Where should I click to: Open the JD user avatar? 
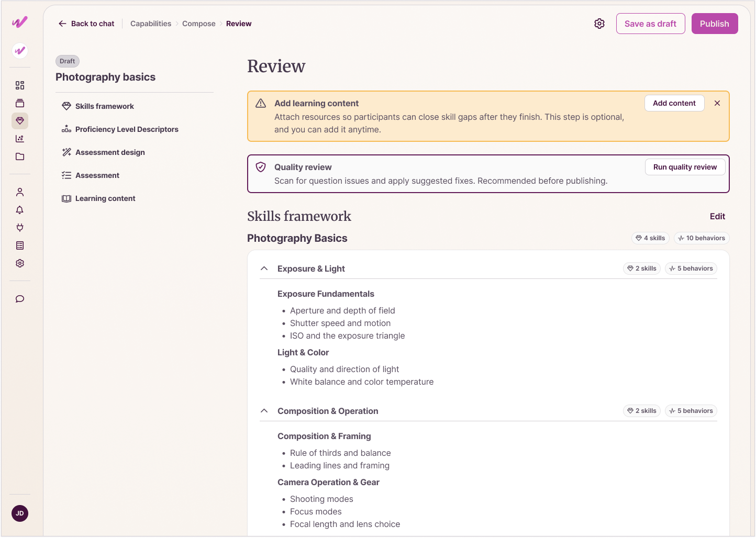[x=20, y=513]
